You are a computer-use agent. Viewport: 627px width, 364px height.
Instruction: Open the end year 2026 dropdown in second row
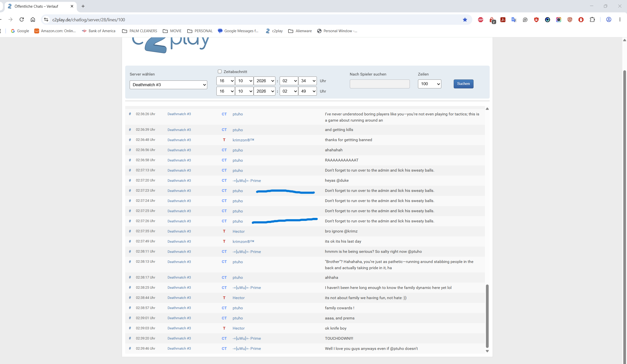[265, 91]
